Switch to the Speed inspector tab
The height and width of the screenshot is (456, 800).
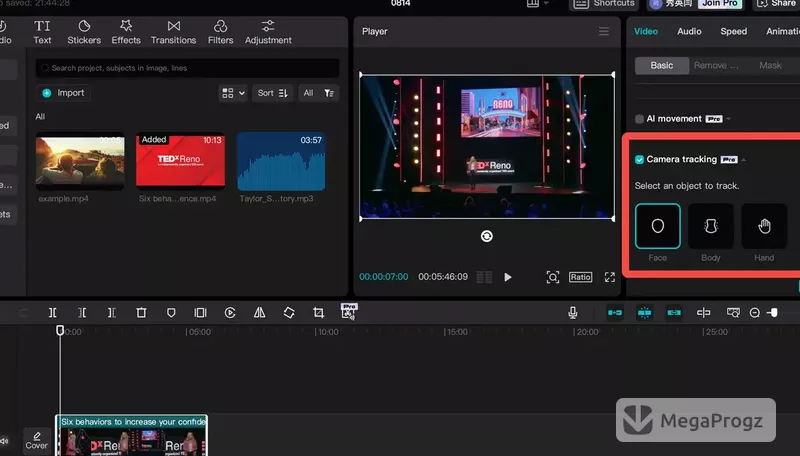point(733,31)
